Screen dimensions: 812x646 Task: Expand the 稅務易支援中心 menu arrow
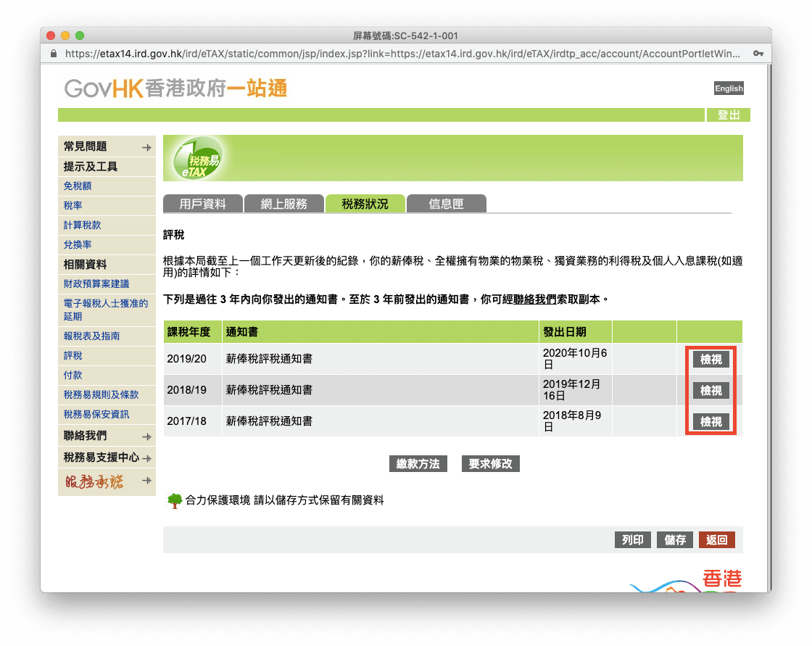click(x=146, y=458)
